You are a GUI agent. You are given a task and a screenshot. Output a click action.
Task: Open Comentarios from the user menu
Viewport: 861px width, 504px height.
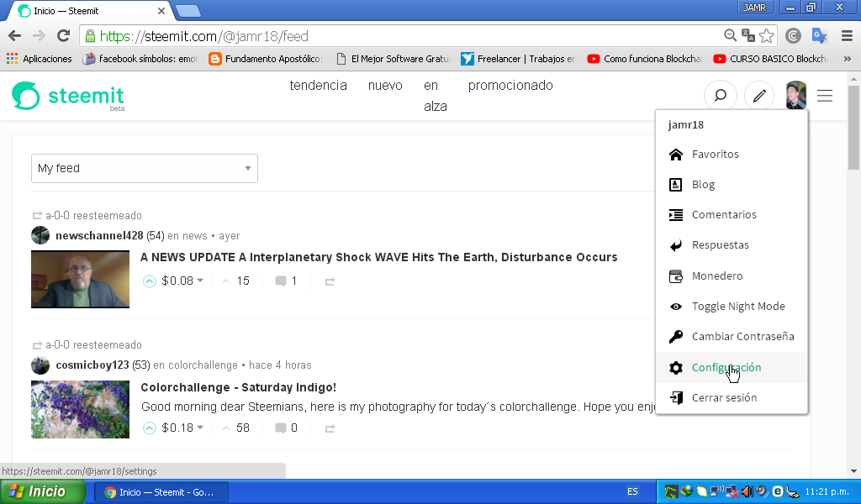coord(732,215)
